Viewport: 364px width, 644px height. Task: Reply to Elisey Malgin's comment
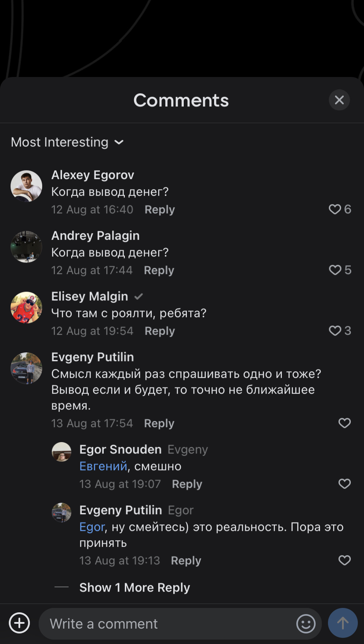[160, 331]
